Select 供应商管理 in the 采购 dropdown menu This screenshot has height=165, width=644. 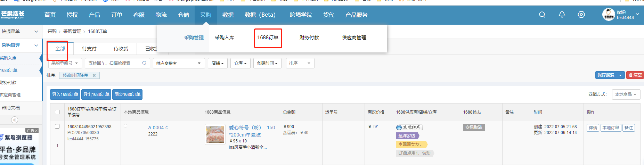(354, 38)
